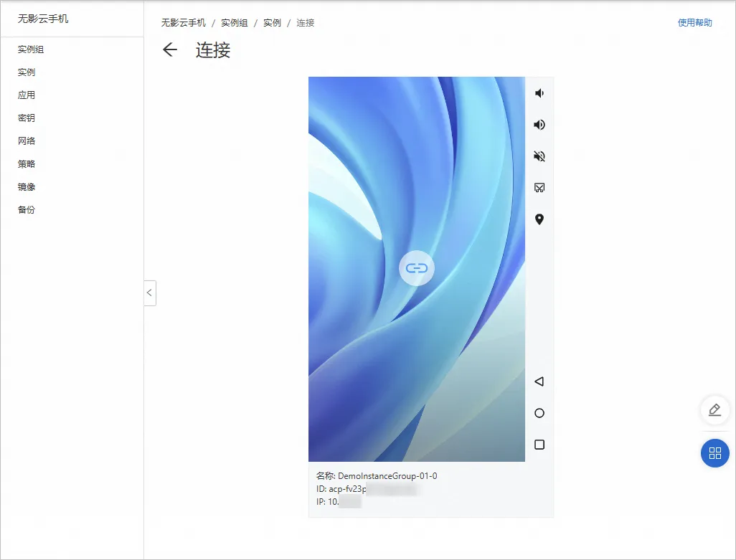Open the blue grid quick-menu button

pyautogui.click(x=714, y=453)
